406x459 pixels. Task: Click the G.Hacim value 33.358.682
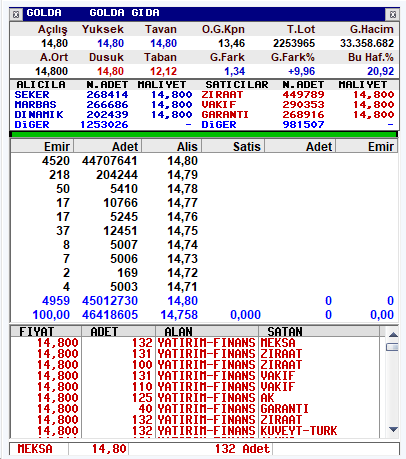coord(367,43)
